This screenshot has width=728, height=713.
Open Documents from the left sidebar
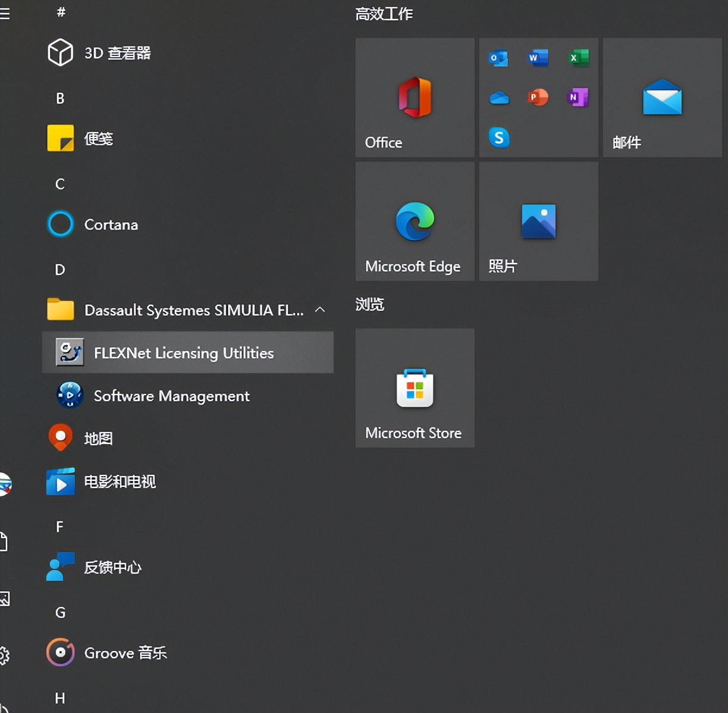pyautogui.click(x=4, y=542)
